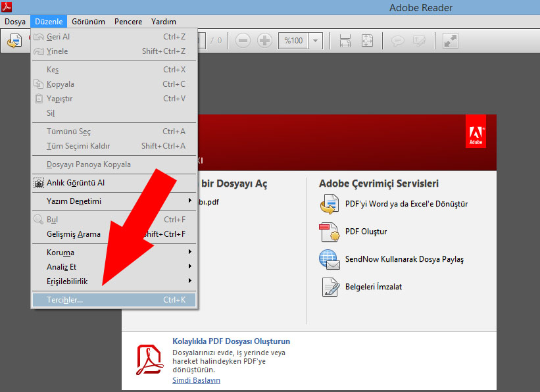The width and height of the screenshot is (540, 392).
Task: Click the copy icon beside Kopyala
Action: point(39,84)
